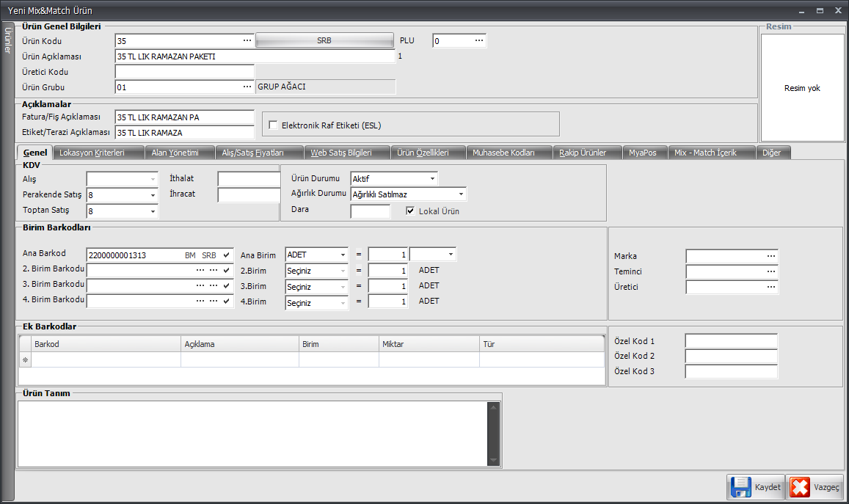Open the KDV Alış dropdown
The height and width of the screenshot is (504, 849).
tap(153, 179)
